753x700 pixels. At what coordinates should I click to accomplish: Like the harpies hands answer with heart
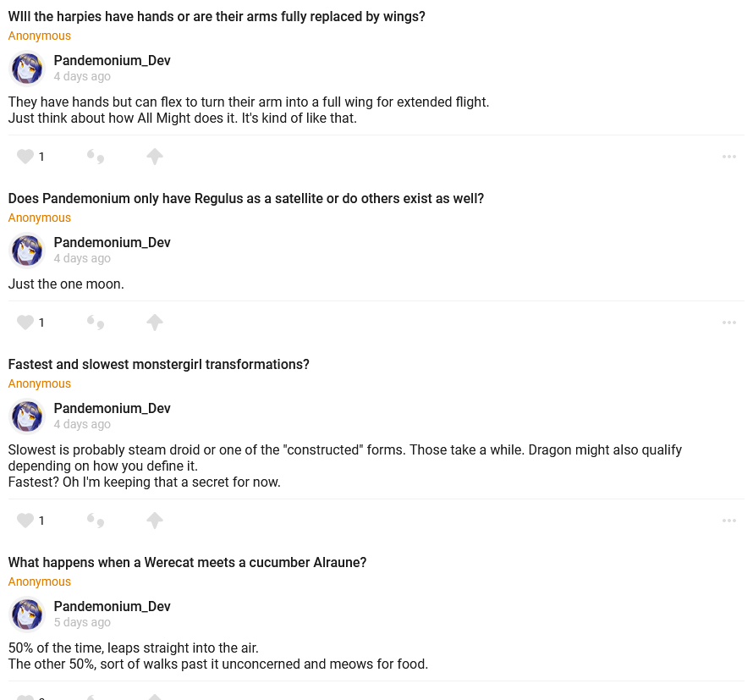pos(25,157)
